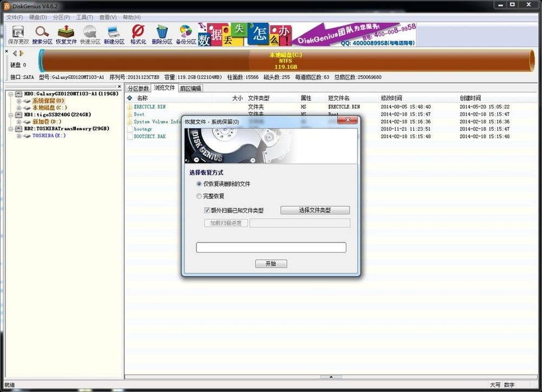Sort file list by 修改时间 column

(x=391, y=98)
